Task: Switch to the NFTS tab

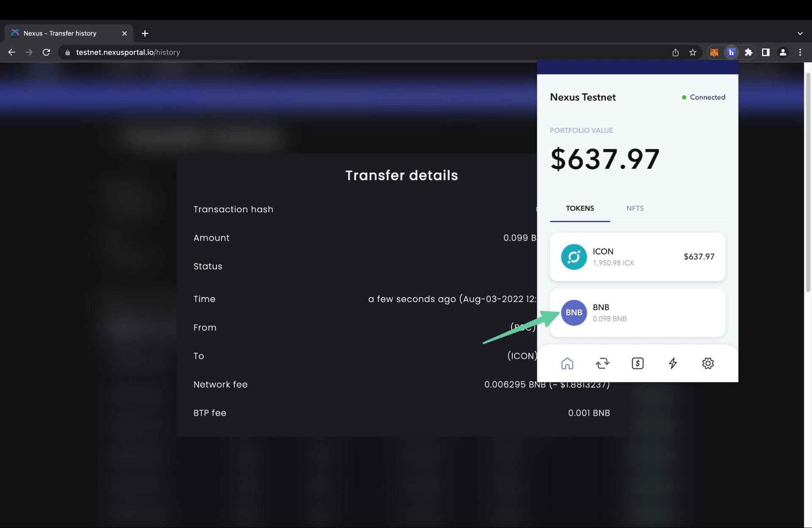Action: [x=635, y=208]
